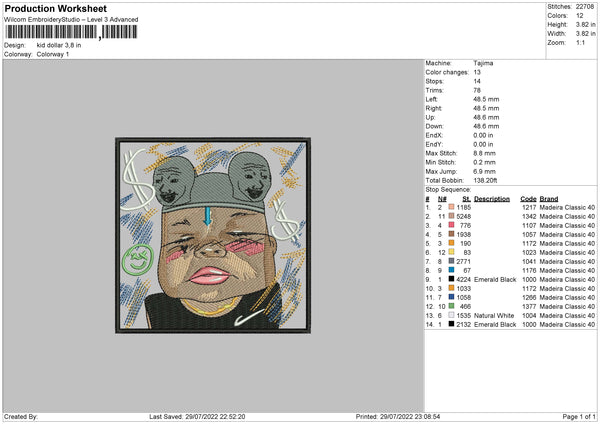600x424 pixels.
Task: Click the dark blue swatch in stop row 11
Action: pos(452,297)
